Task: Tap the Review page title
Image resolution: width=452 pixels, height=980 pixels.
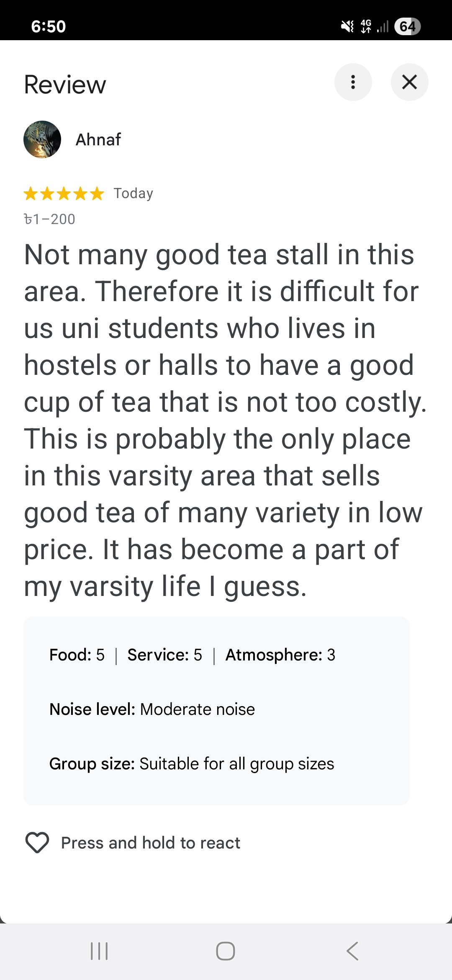Action: [x=65, y=85]
